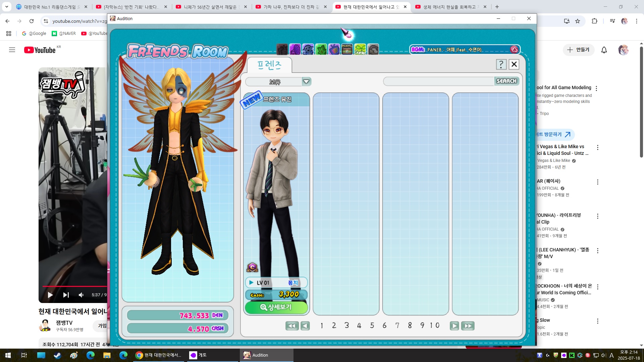Click the purple TV icon
Image resolution: width=644 pixels, height=362 pixels.
pyautogui.click(x=334, y=50)
